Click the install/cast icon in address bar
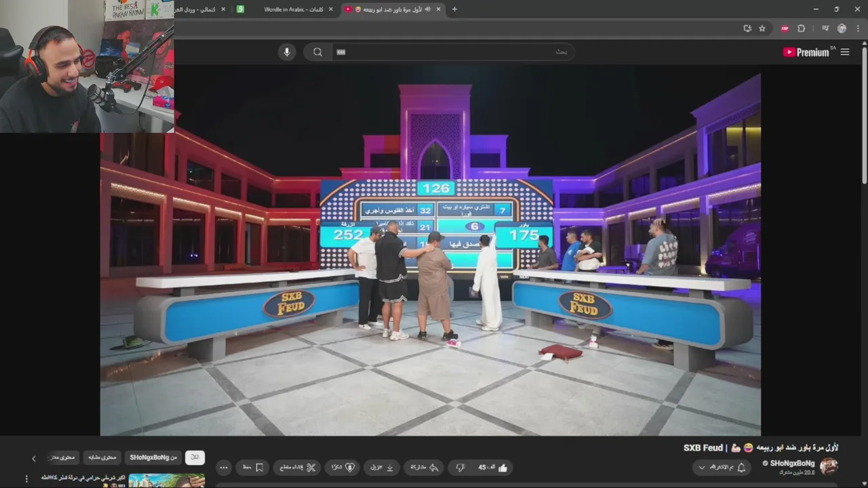The height and width of the screenshot is (488, 868). [747, 28]
